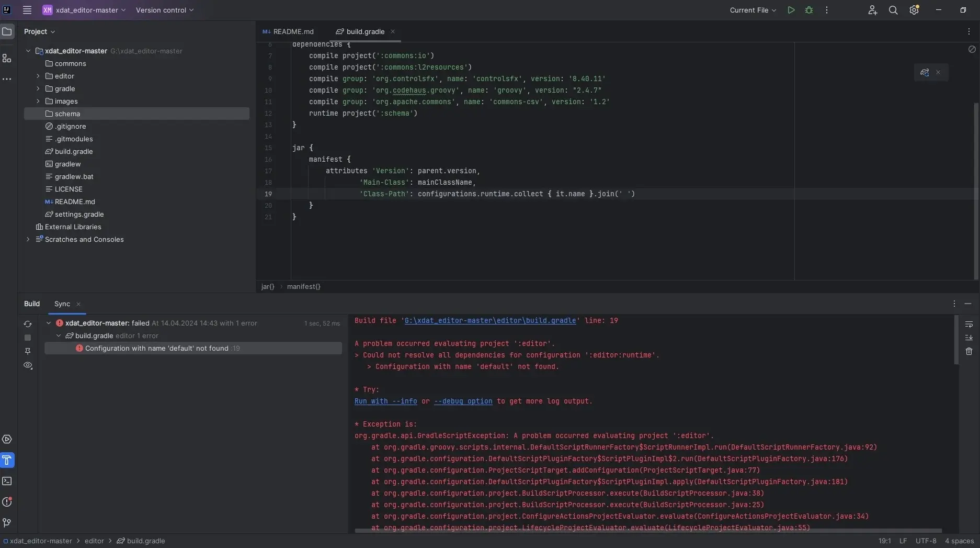Open the main hamburger menu
Image resolution: width=980 pixels, height=548 pixels.
(x=27, y=10)
